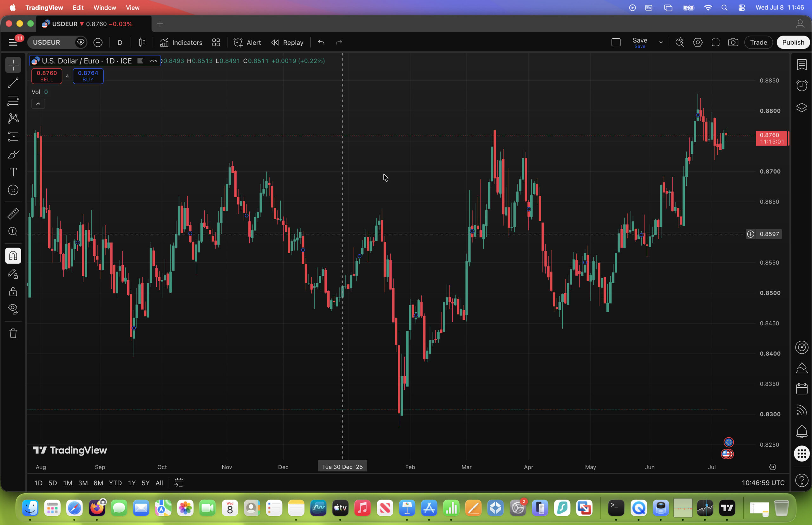Open the watchlist panel icon

click(x=802, y=64)
